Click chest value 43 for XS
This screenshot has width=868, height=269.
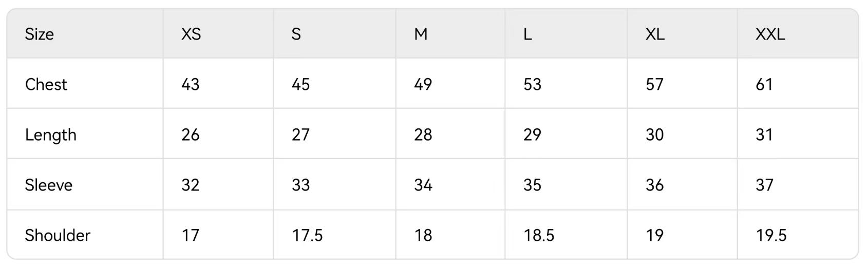click(191, 84)
